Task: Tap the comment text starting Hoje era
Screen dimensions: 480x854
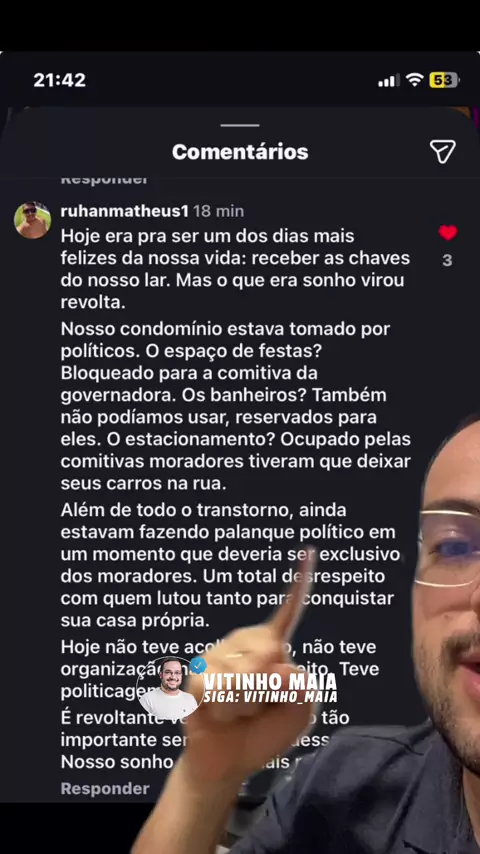Action: 235,269
